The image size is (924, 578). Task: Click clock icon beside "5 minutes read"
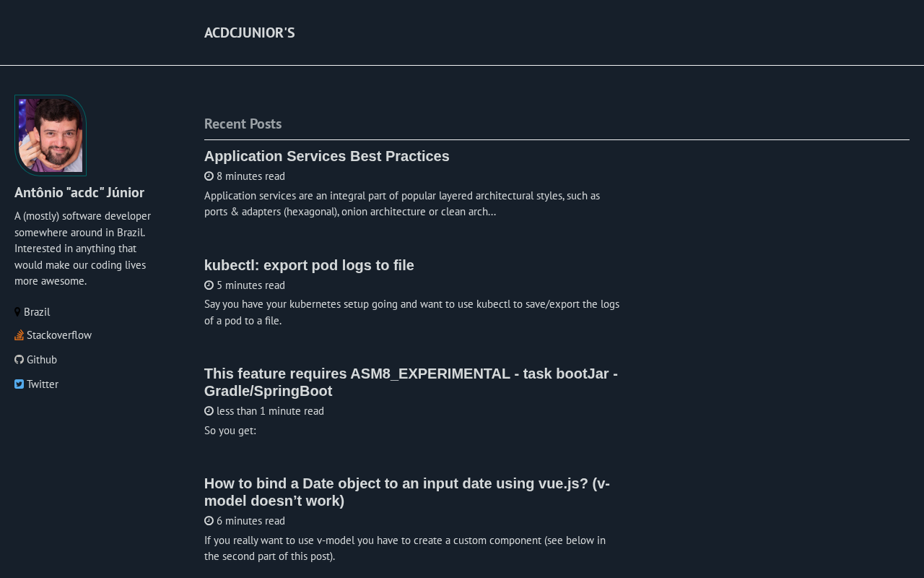[209, 285]
